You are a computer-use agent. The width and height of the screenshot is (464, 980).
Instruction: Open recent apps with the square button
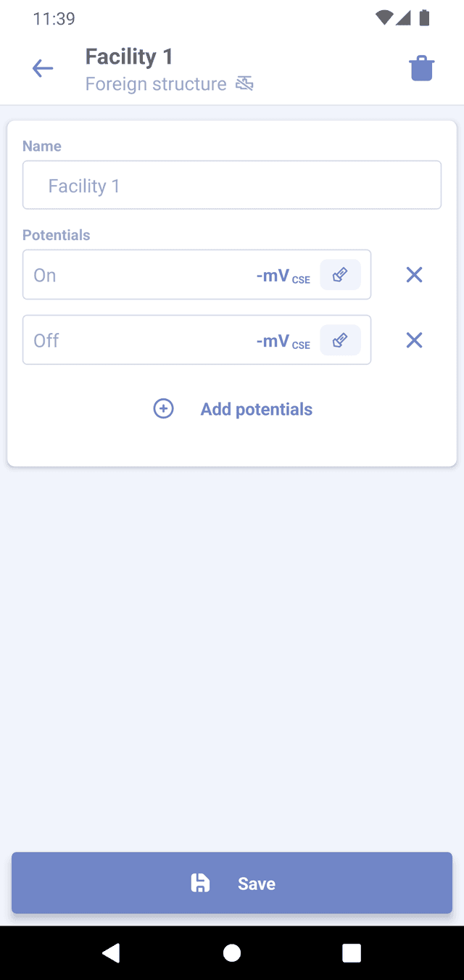352,952
